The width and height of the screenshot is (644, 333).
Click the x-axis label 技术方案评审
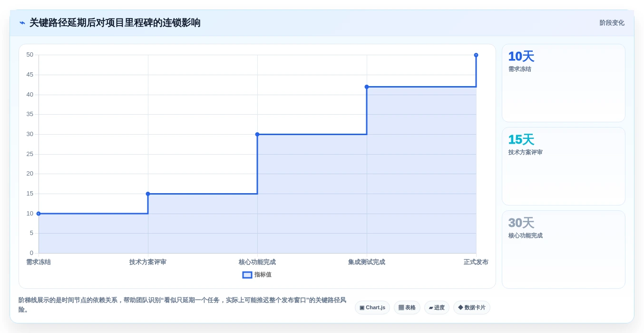[x=148, y=262]
